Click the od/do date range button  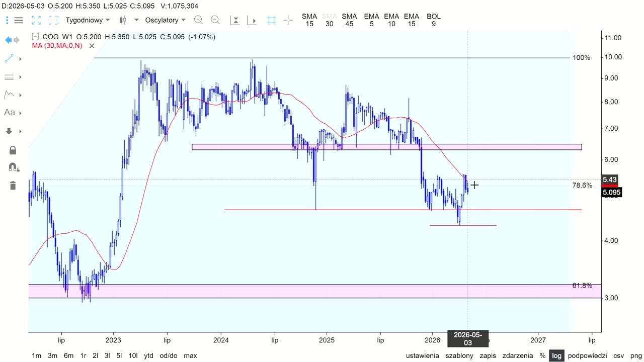tap(169, 355)
